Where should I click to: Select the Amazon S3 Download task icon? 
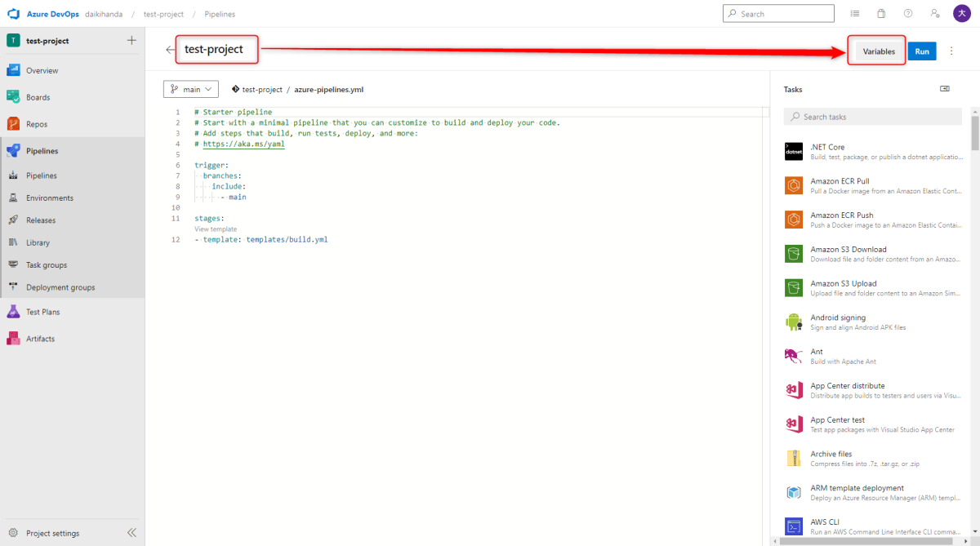793,254
